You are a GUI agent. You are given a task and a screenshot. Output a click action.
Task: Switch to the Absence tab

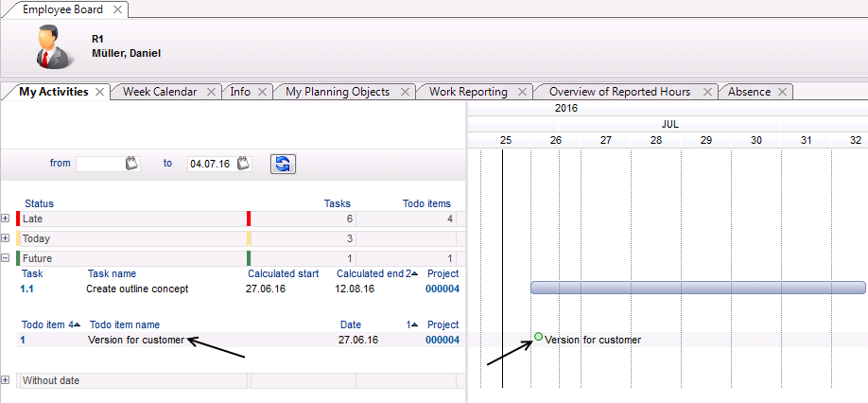pyautogui.click(x=749, y=92)
